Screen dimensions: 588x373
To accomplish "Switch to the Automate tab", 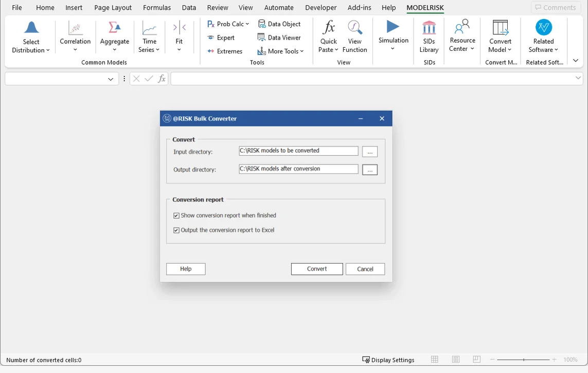I will (279, 8).
